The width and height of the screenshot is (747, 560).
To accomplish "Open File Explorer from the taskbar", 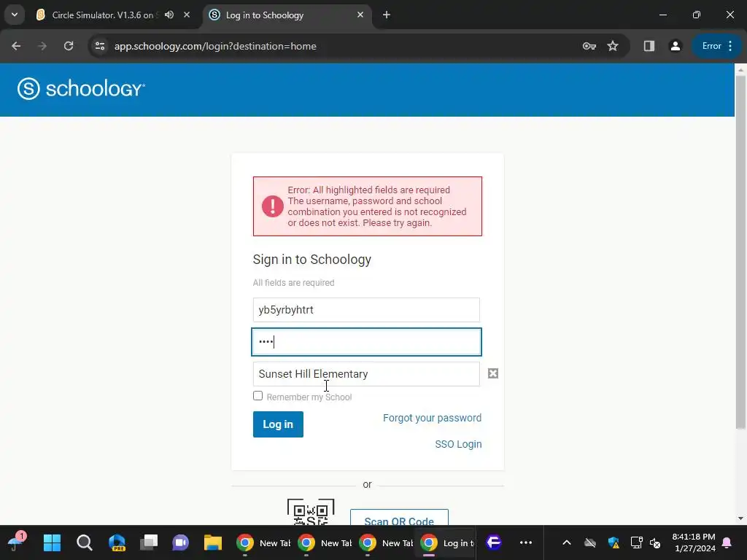I will click(213, 542).
